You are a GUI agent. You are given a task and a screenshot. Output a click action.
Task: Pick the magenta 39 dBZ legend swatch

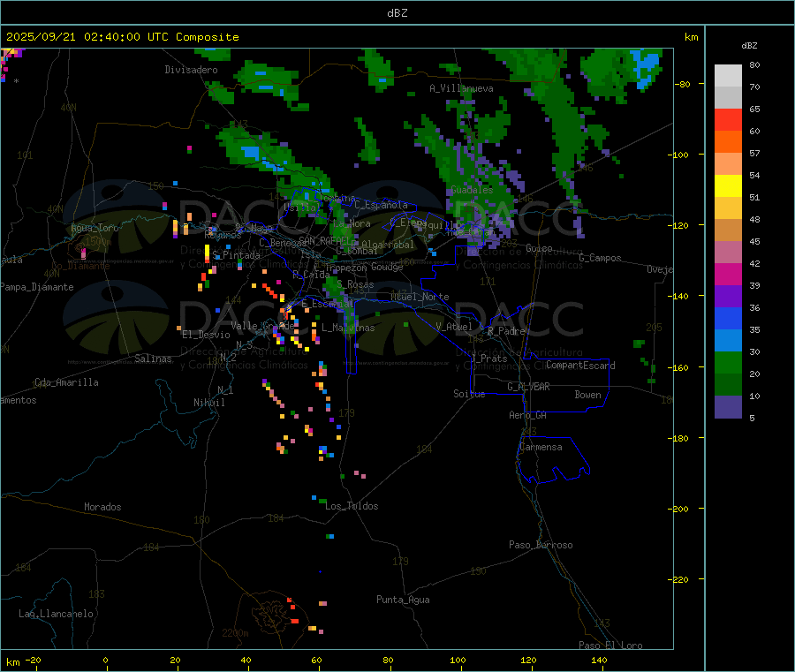[728, 274]
